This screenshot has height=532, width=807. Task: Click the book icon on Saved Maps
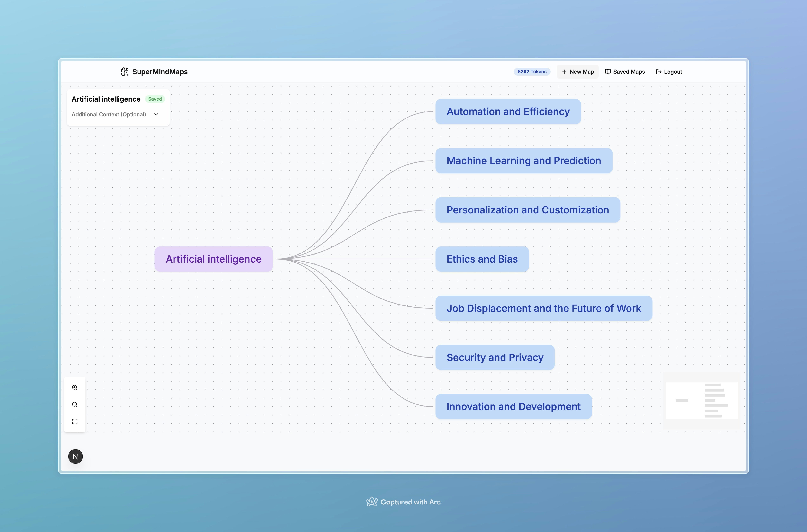607,72
